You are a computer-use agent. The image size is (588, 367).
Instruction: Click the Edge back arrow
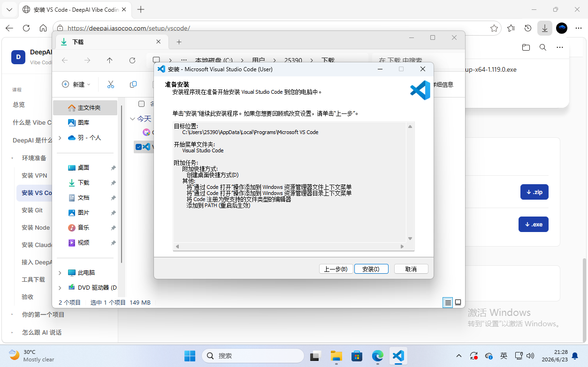(x=9, y=28)
